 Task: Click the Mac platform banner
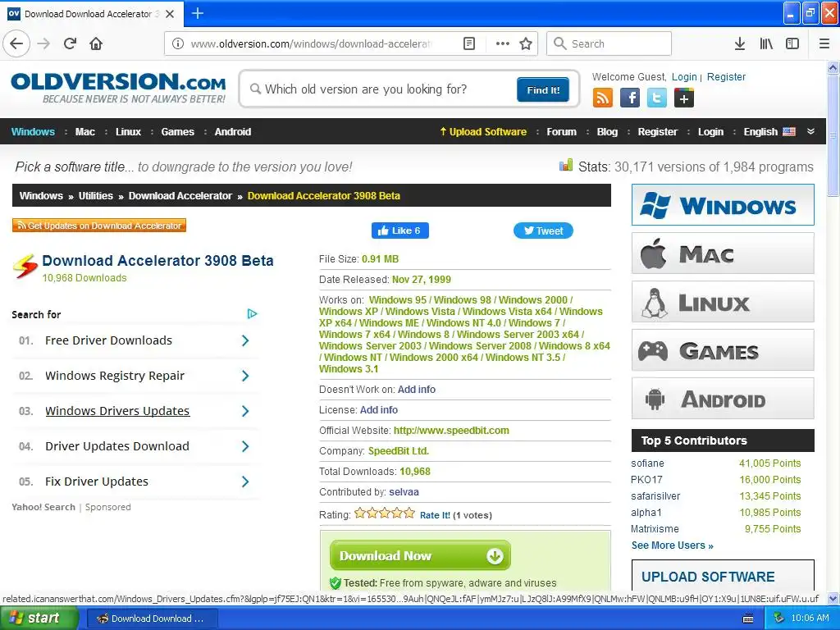pos(723,253)
